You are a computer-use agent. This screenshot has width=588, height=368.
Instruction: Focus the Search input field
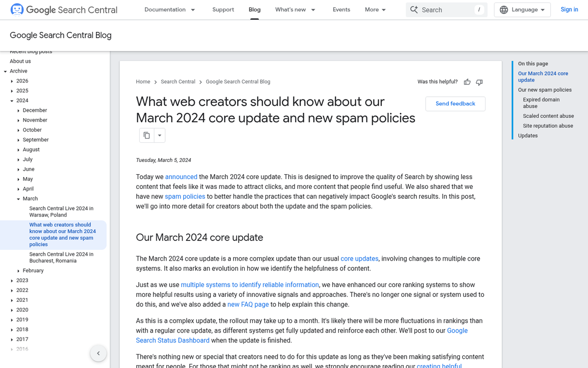pos(446,10)
